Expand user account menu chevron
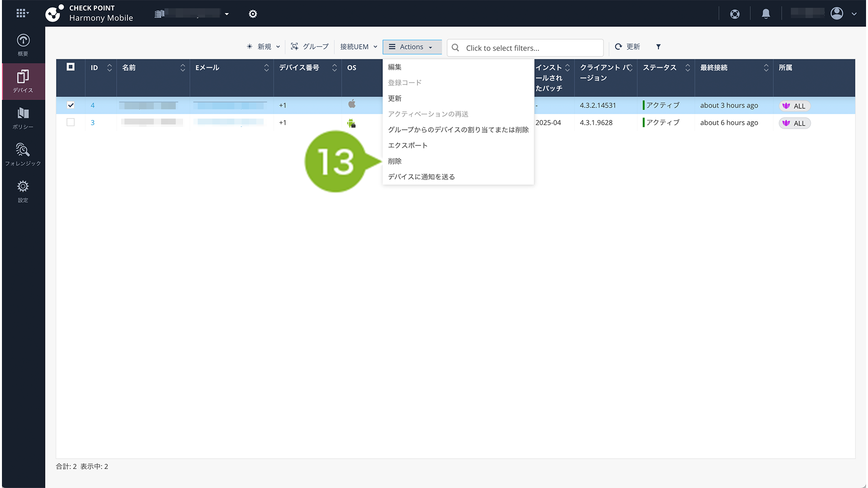The width and height of the screenshot is (868, 488). click(x=854, y=14)
